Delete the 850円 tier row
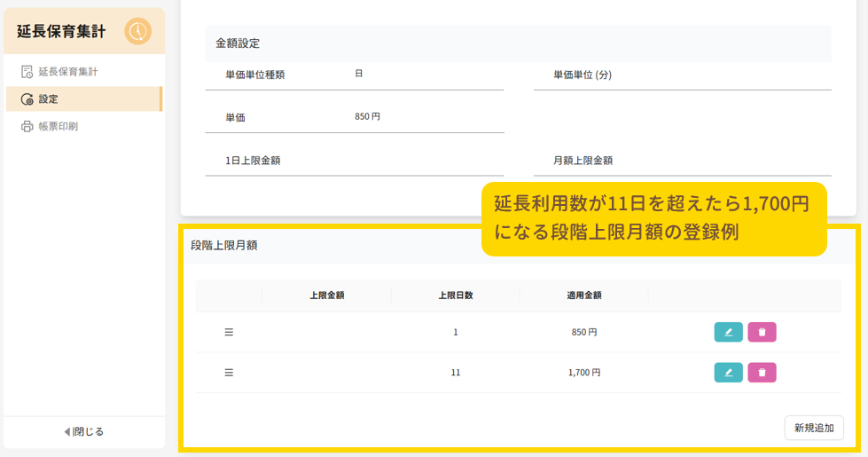This screenshot has height=457, width=868. pyautogui.click(x=762, y=332)
